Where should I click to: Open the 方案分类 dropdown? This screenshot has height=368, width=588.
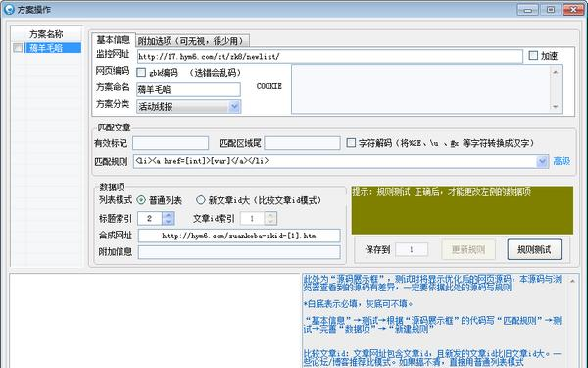234,107
